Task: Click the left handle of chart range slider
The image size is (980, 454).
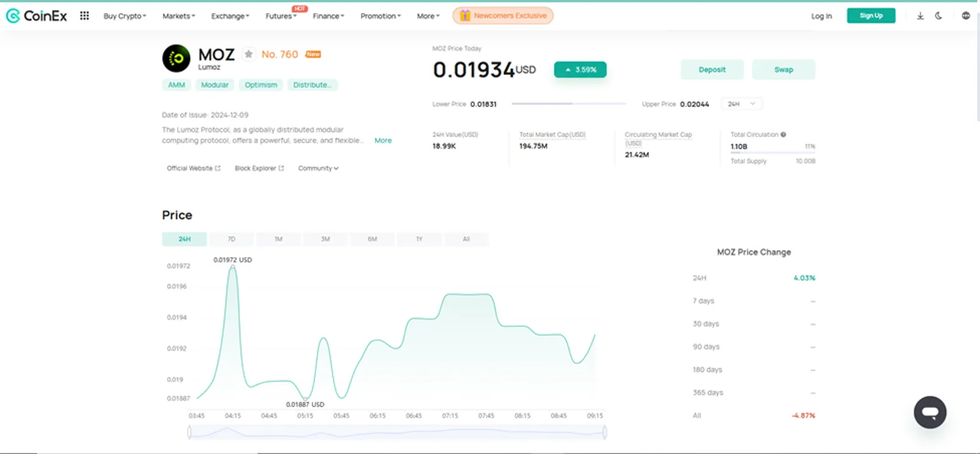Action: click(189, 433)
